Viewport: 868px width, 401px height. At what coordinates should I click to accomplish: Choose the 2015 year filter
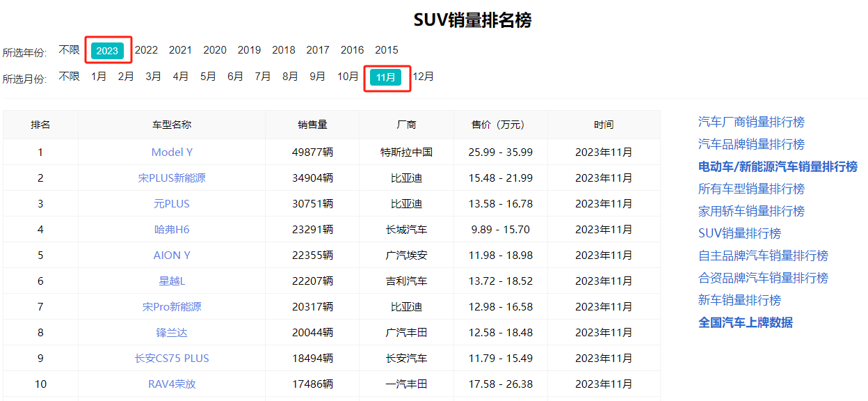387,50
